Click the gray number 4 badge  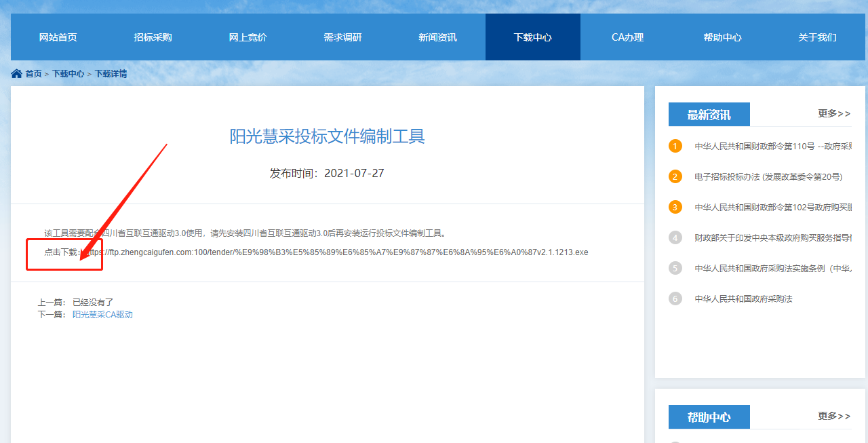(675, 237)
